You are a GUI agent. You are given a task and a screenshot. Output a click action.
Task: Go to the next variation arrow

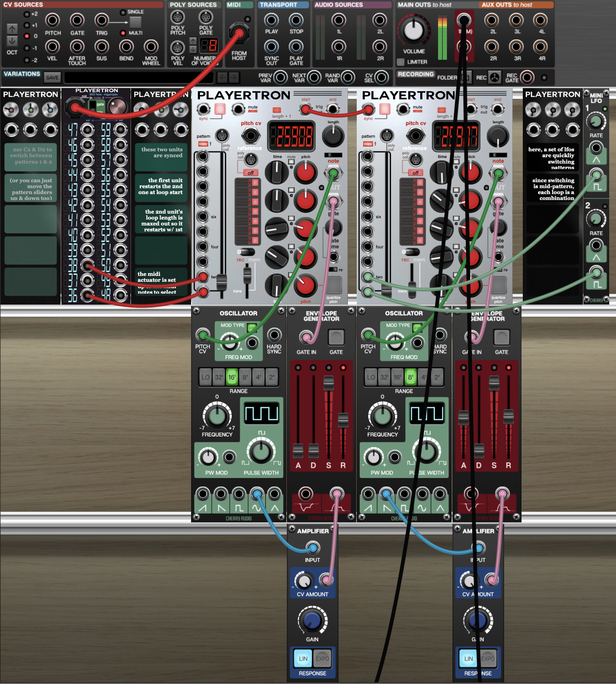coord(234,78)
